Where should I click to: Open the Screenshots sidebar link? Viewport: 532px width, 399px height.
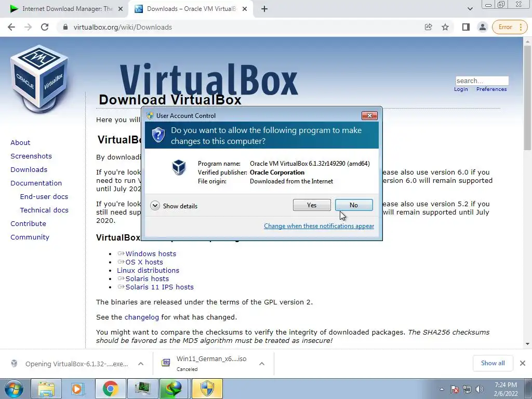point(31,156)
